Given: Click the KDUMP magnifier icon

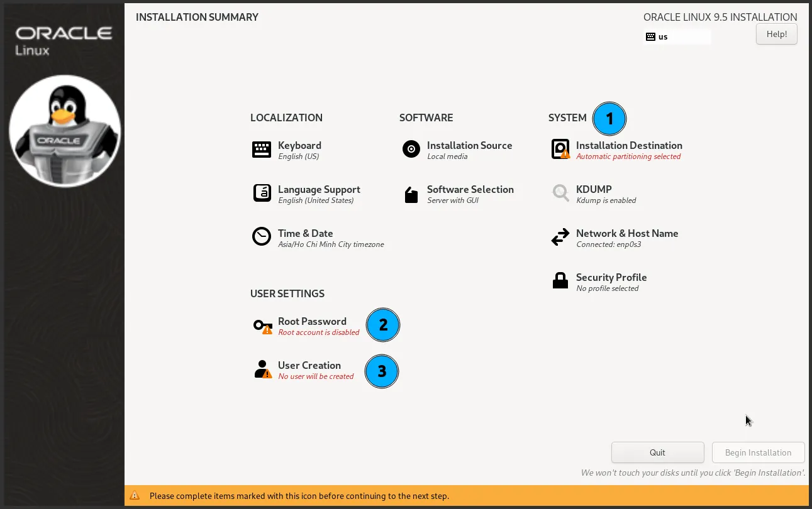Looking at the screenshot, I should tap(560, 193).
